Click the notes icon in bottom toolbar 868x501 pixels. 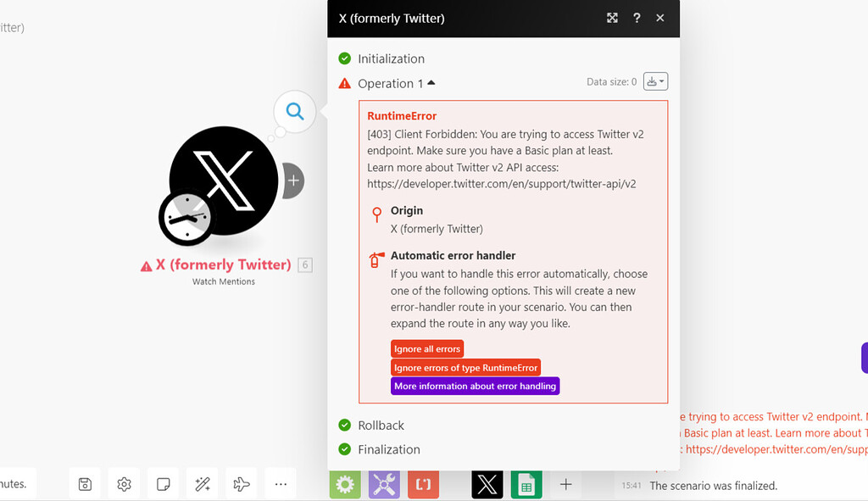(x=163, y=484)
